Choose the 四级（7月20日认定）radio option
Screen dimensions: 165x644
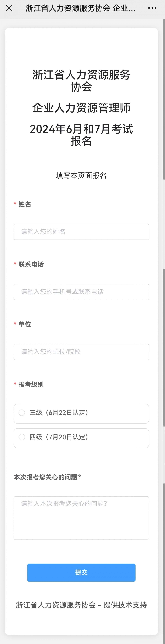tap(22, 437)
